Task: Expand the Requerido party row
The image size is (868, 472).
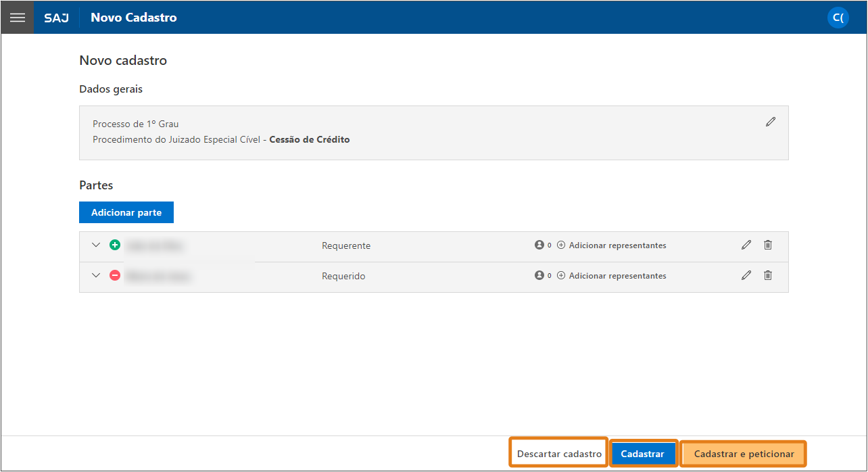Action: coord(96,275)
